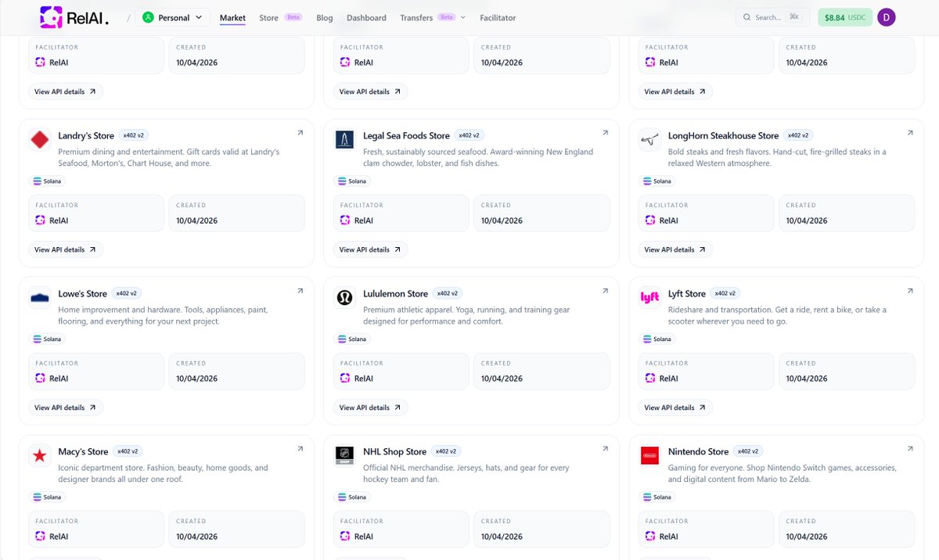Click the Macy's red star icon
939x560 pixels.
(x=40, y=456)
